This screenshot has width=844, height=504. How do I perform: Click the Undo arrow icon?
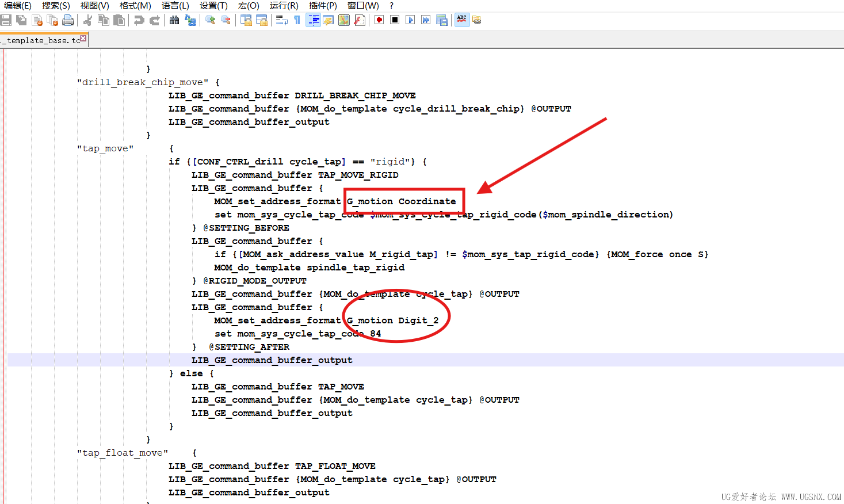click(x=139, y=21)
